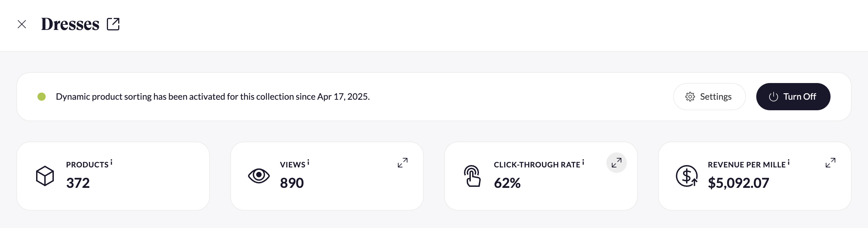
Task: Expand the Revenue Per Mille card
Action: tap(831, 163)
